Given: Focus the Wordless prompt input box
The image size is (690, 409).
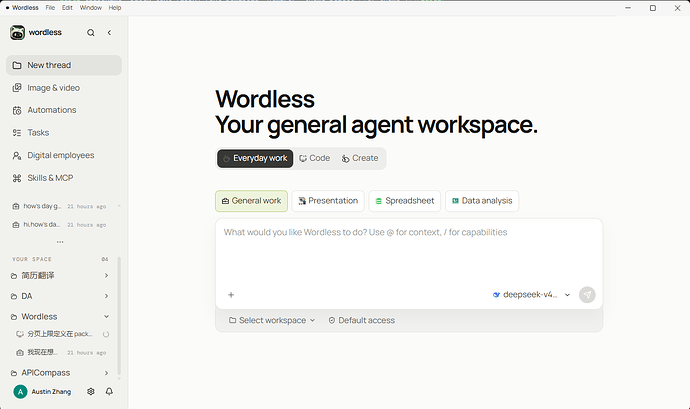Looking at the screenshot, I should pyautogui.click(x=409, y=253).
